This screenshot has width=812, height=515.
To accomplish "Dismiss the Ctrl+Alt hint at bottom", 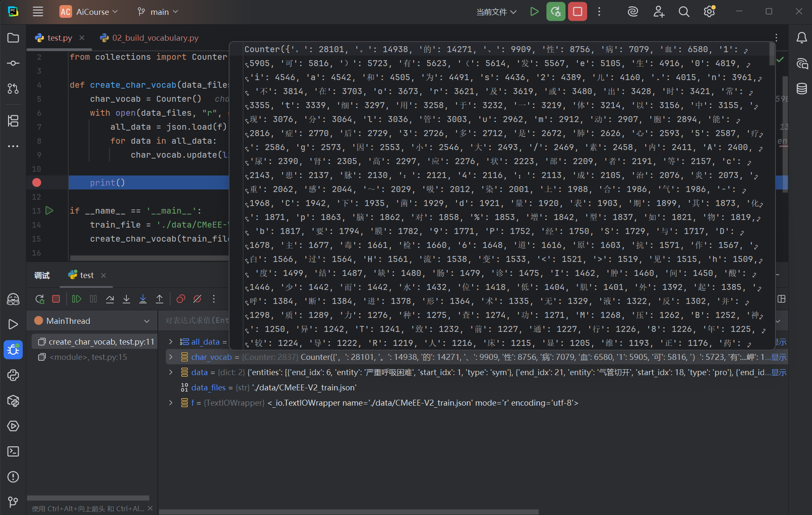I will click(150, 508).
